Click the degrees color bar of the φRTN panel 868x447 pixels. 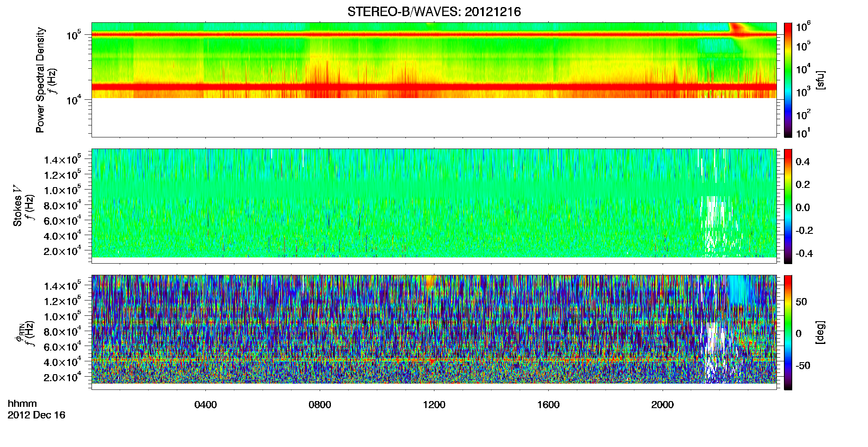click(788, 332)
